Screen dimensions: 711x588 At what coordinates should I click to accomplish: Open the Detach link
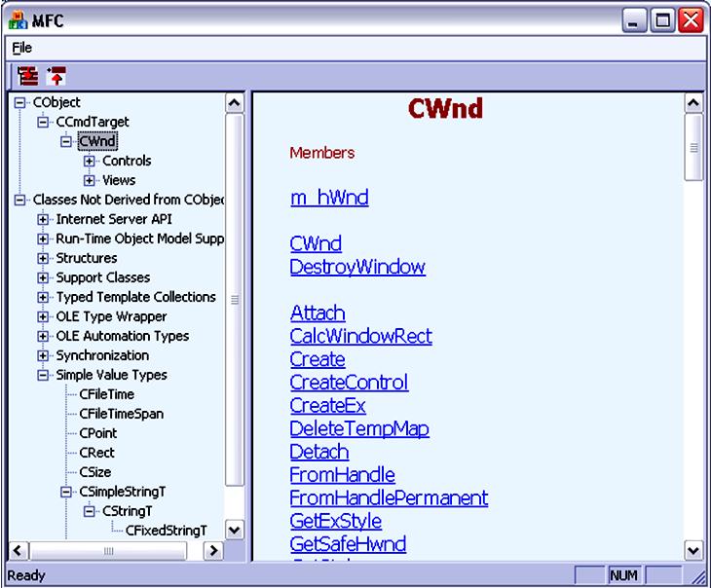click(x=319, y=452)
